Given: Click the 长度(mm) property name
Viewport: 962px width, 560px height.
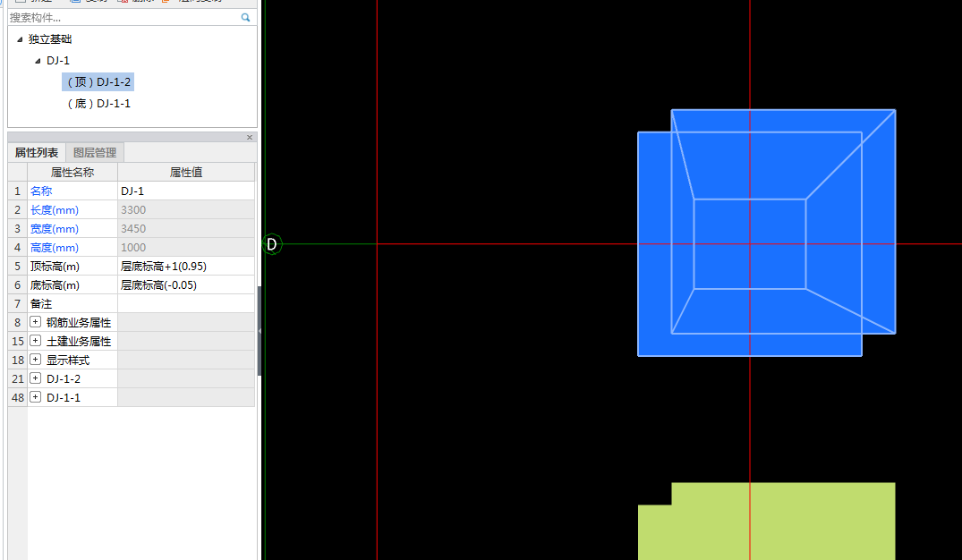Looking at the screenshot, I should 55,209.
